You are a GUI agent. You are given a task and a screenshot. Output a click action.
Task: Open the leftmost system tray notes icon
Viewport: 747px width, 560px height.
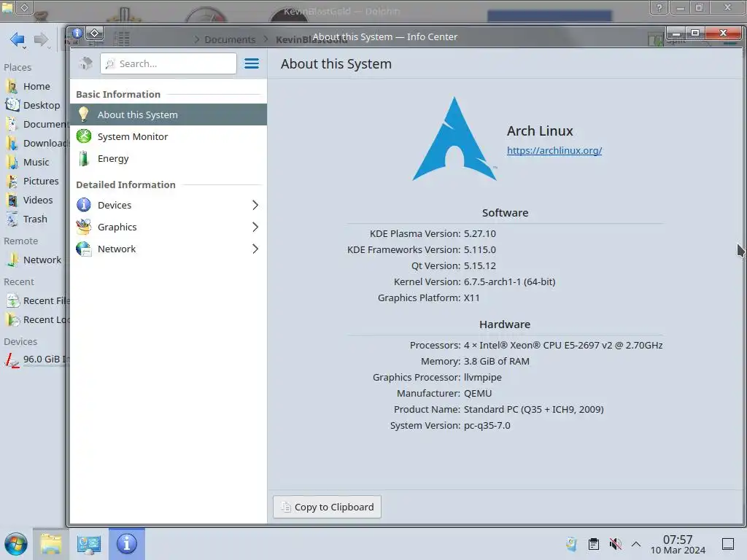pos(571,544)
